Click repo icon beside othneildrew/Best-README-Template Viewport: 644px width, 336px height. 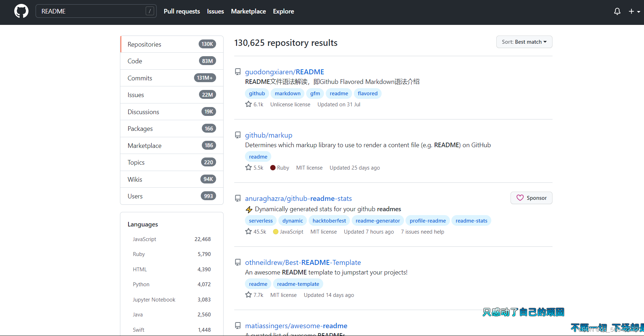pos(238,262)
